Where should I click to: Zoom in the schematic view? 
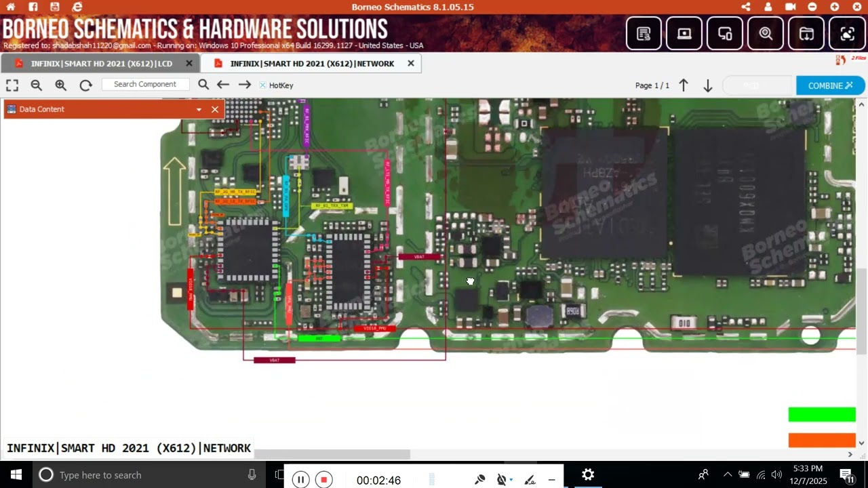pos(61,85)
